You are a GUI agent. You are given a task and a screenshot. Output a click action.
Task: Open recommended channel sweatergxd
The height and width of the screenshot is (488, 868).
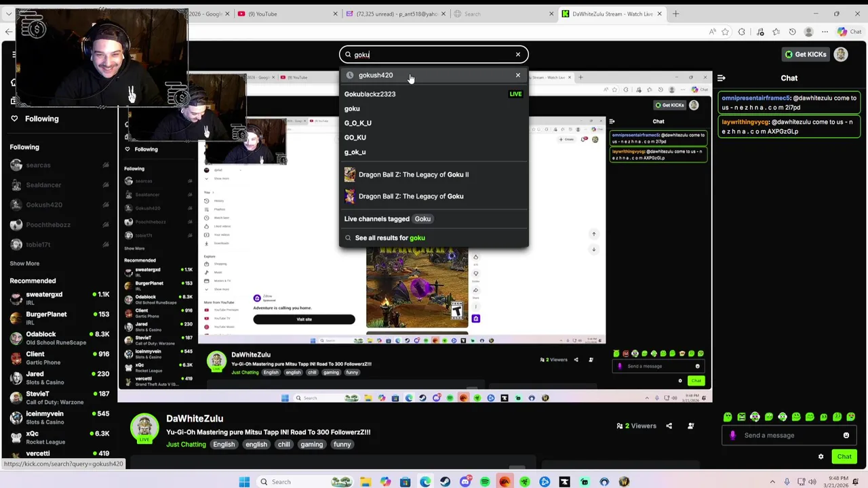click(60, 298)
